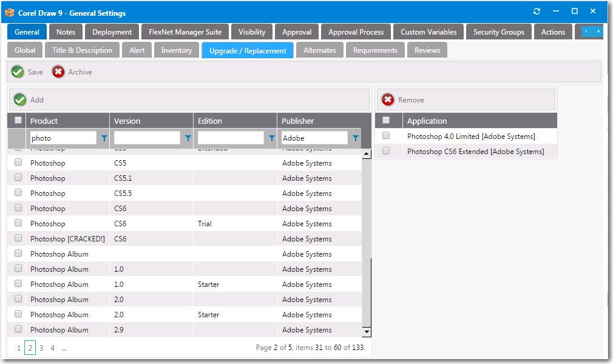This screenshot has width=613, height=364.
Task: Click the Archive red cross icon
Action: coord(58,72)
